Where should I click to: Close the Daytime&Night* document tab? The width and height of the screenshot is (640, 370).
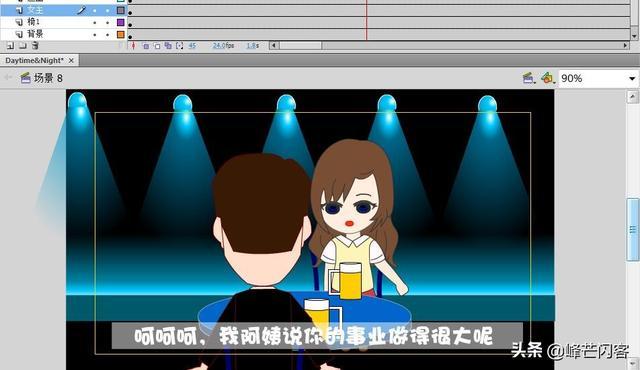point(71,60)
